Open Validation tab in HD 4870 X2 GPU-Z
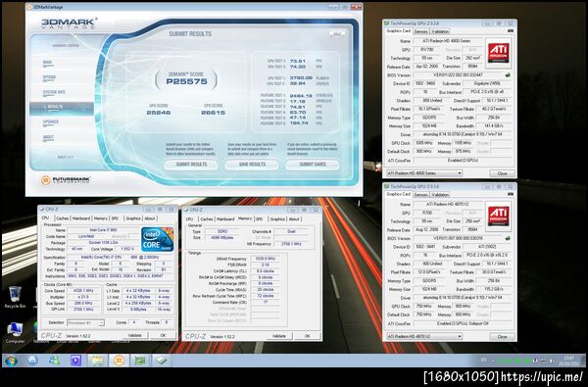588x387 pixels. coord(440,195)
